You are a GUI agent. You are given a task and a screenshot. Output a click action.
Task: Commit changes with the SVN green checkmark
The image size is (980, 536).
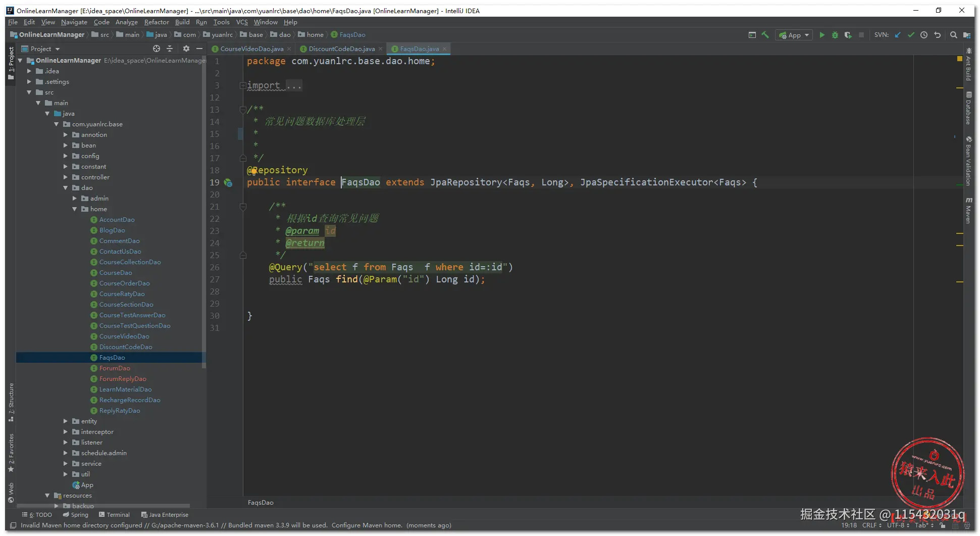911,35
